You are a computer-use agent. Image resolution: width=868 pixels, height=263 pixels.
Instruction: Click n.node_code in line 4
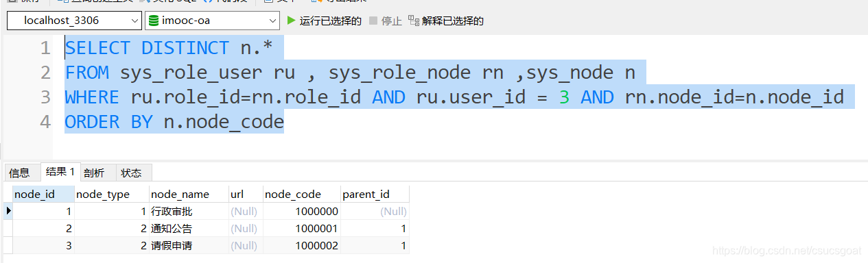click(x=224, y=123)
